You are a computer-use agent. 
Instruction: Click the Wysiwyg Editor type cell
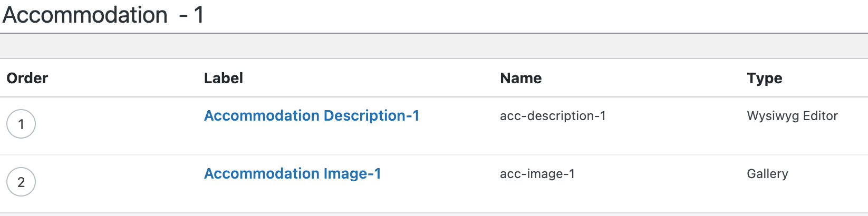point(792,116)
